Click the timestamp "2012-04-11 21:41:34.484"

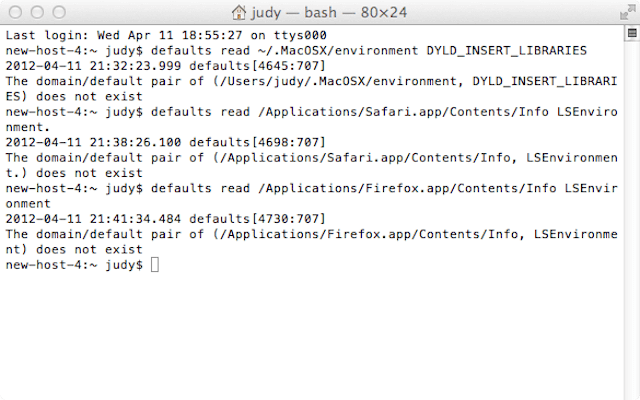93,219
